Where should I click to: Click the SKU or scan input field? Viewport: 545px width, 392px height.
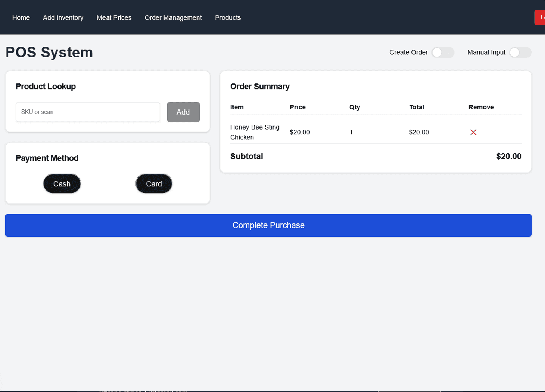(88, 112)
